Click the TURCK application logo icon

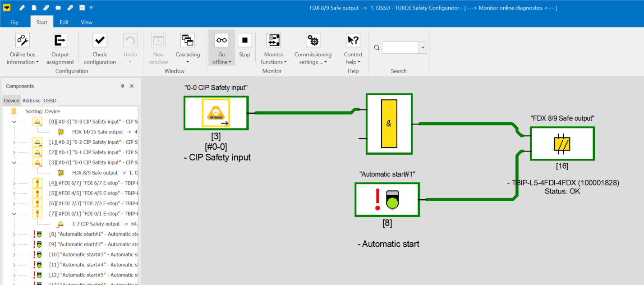[7, 8]
